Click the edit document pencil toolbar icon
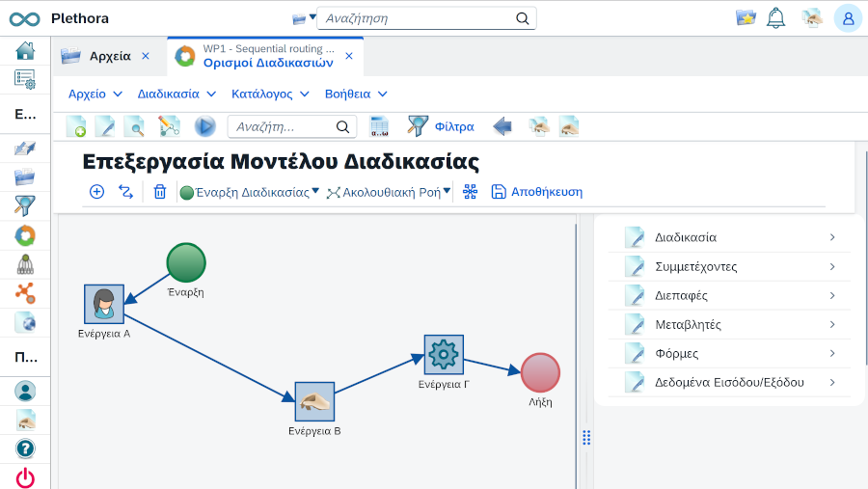Viewport: 868px width, 489px height. click(104, 126)
